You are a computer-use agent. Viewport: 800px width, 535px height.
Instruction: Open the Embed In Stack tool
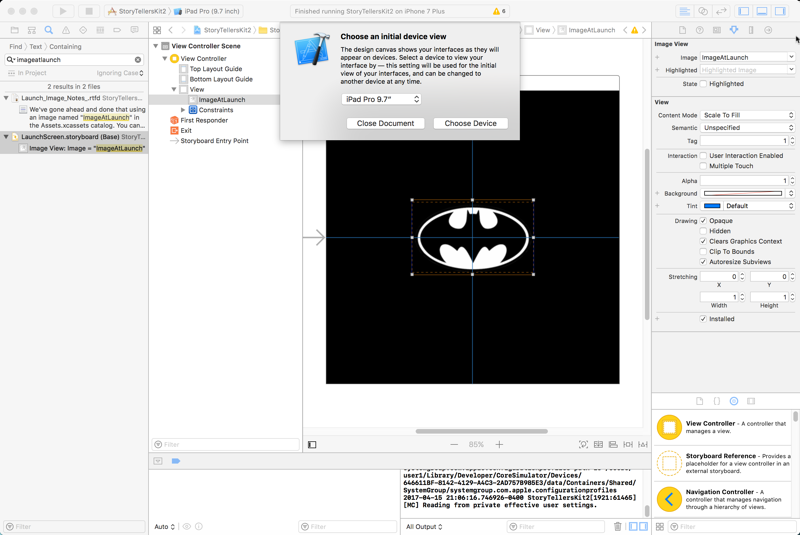pos(598,445)
